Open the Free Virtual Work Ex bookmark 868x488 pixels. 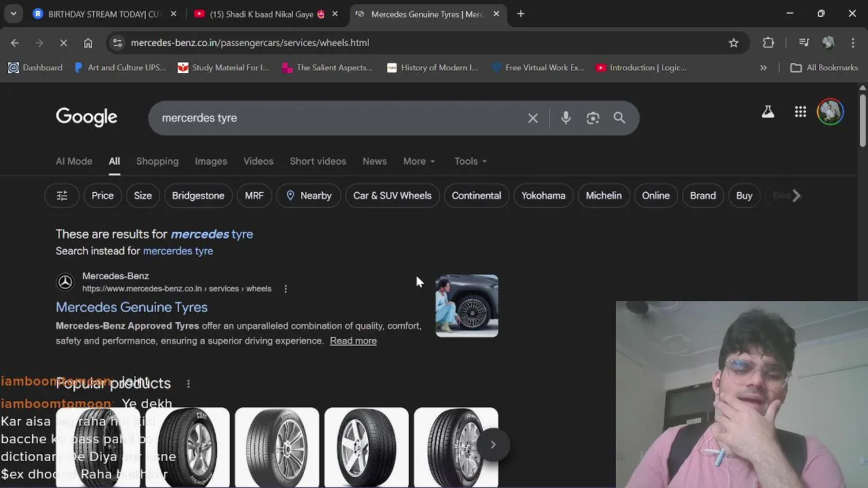tap(537, 68)
